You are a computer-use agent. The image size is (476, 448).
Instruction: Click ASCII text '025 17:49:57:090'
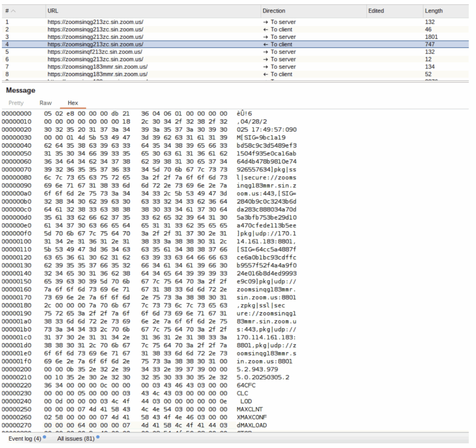point(266,130)
